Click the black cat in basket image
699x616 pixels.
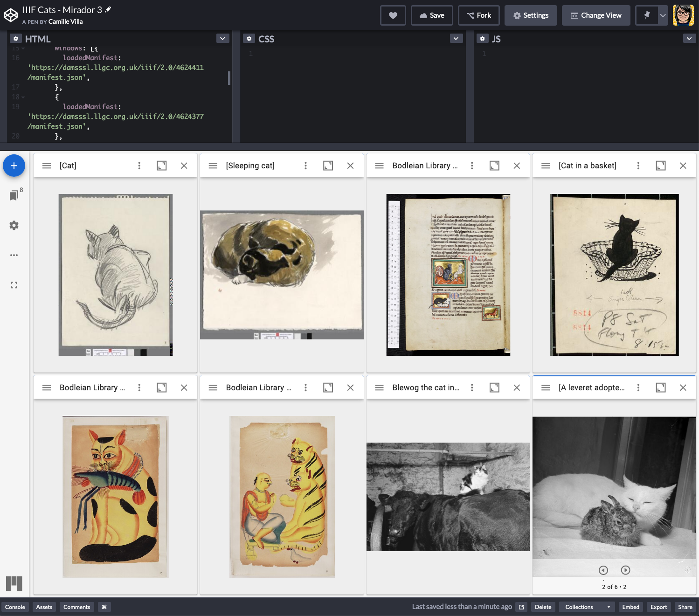[615, 275]
